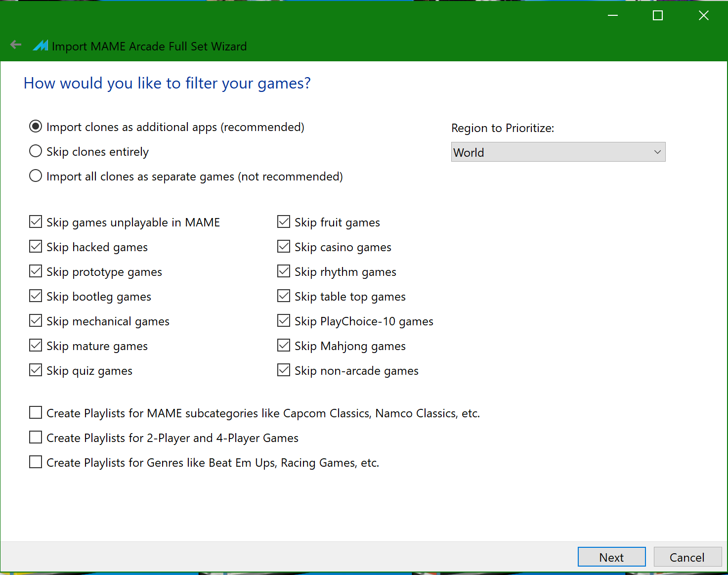The image size is (728, 575).
Task: Close the wizard window
Action: coord(704,16)
